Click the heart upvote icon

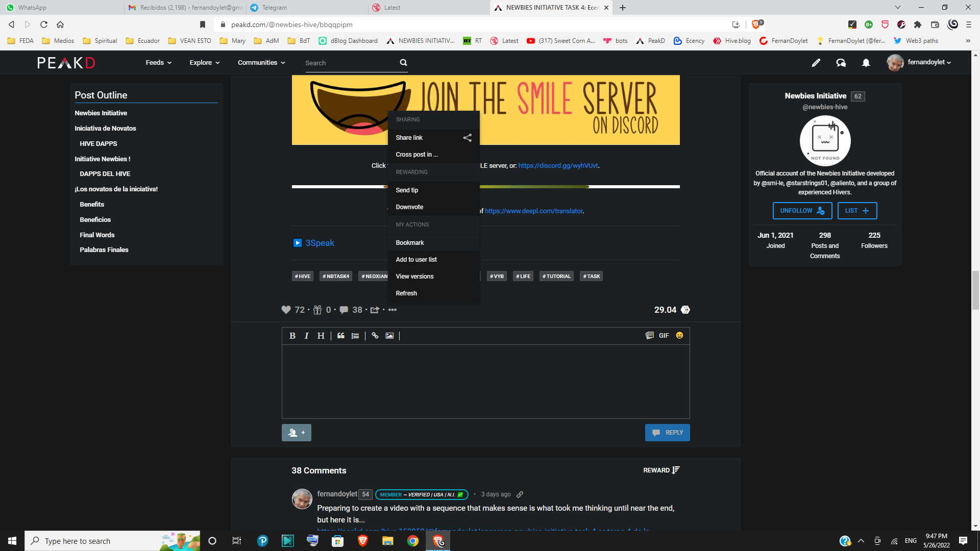(x=286, y=310)
